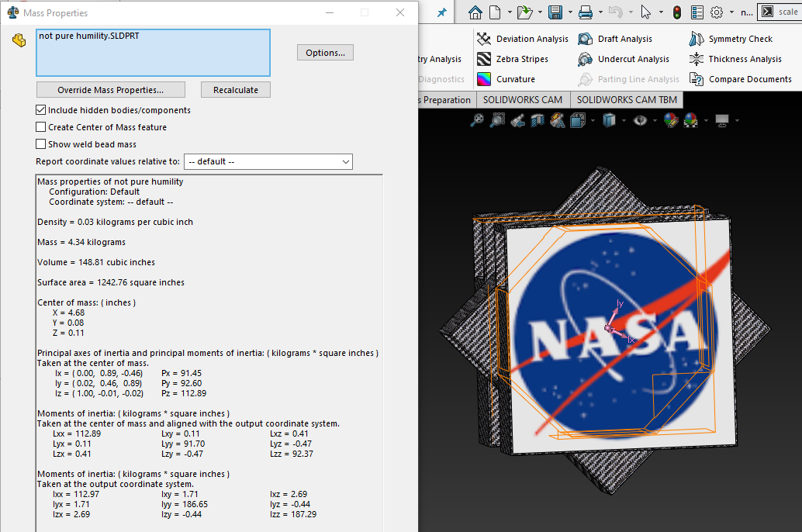Expand the Display Style dropdown arrow
This screenshot has width=802, height=532.
point(624,121)
